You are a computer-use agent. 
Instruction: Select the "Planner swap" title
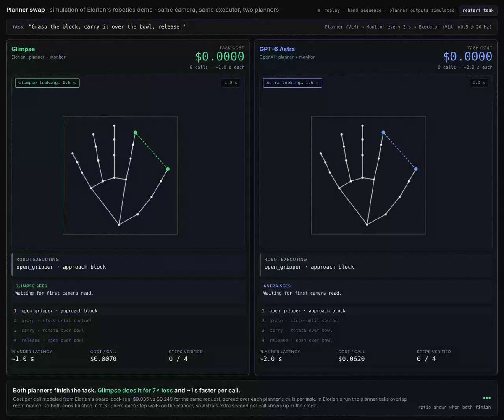pos(25,10)
